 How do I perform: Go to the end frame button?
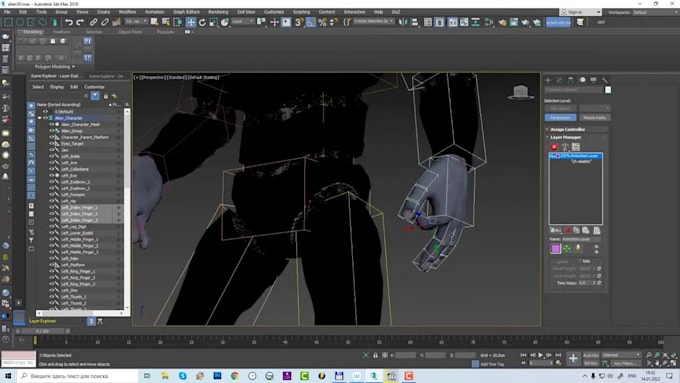(x=558, y=355)
